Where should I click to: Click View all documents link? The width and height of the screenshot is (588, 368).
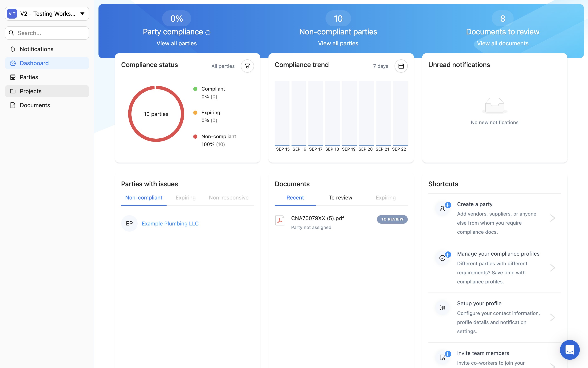tap(502, 43)
